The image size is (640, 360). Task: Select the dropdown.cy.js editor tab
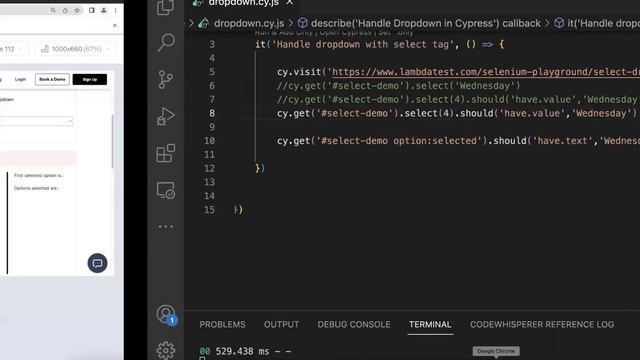click(243, 3)
